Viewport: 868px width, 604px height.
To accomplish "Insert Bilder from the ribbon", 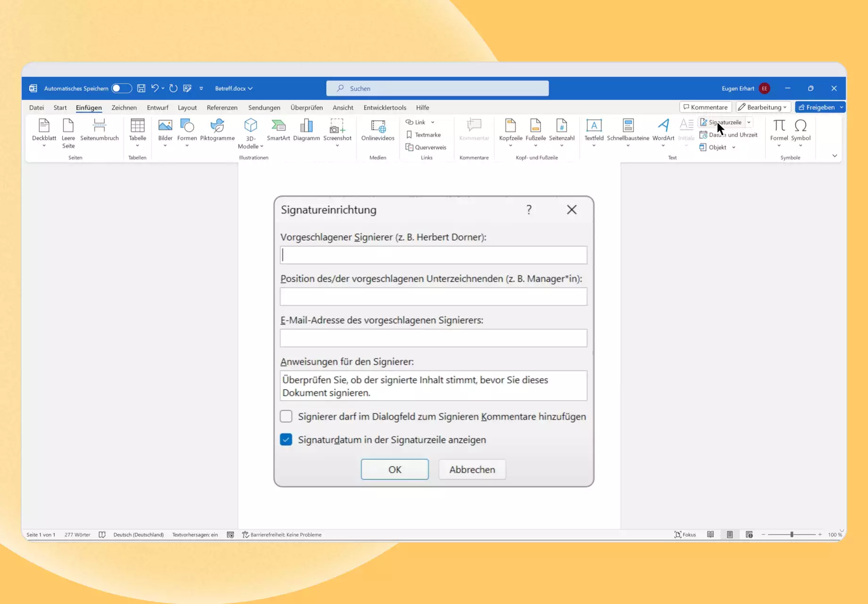I will 165,133.
